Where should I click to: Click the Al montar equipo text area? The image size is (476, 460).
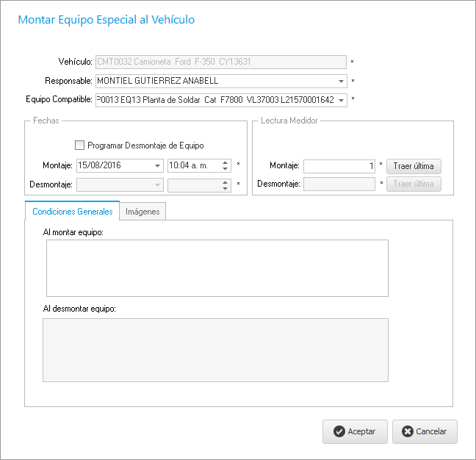[217, 268]
